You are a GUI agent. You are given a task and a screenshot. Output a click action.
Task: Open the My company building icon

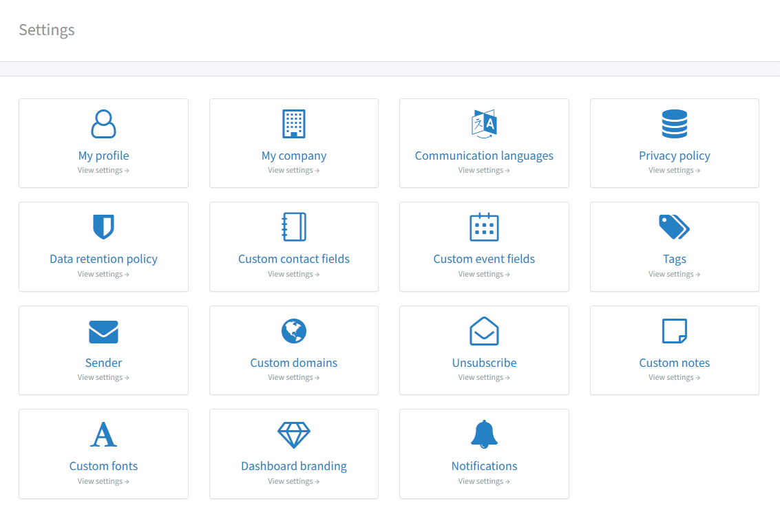pos(294,124)
